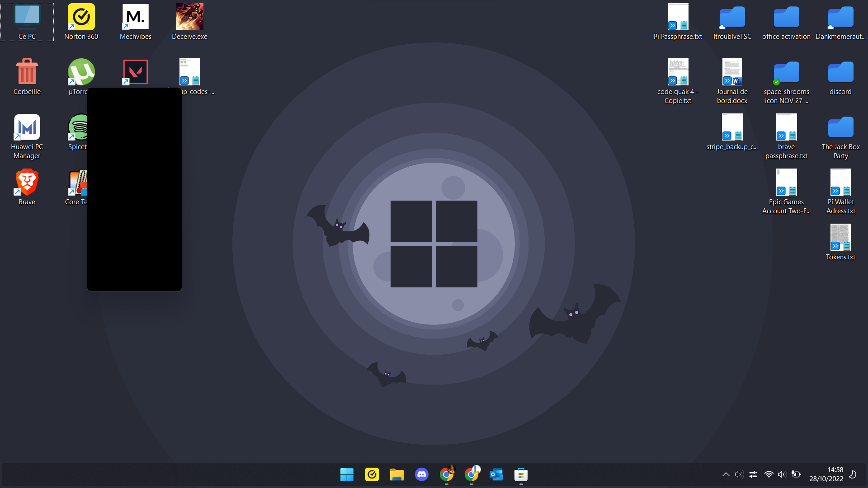Open the clock and calendar flyout
868x488 pixels.
pos(826,474)
